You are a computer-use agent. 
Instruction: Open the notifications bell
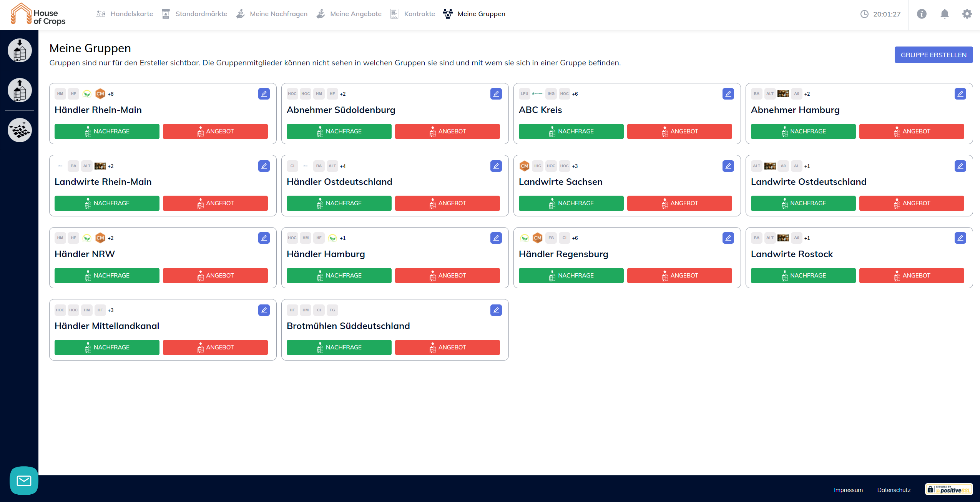coord(944,14)
